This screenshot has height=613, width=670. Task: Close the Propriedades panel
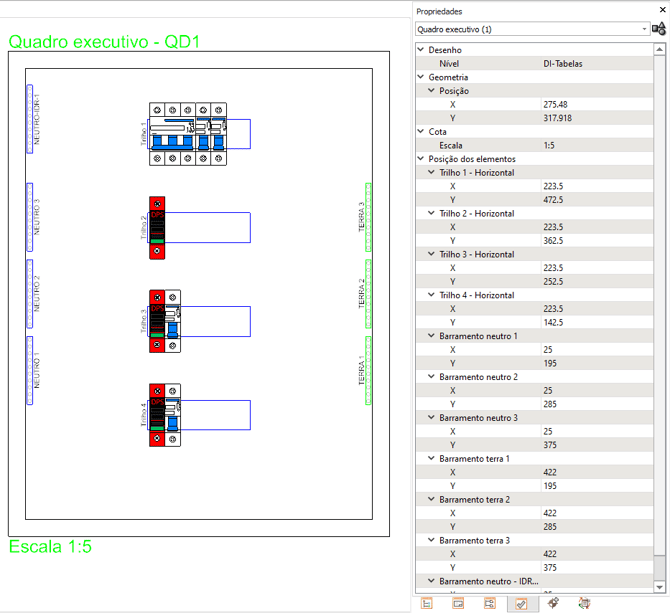click(x=661, y=10)
